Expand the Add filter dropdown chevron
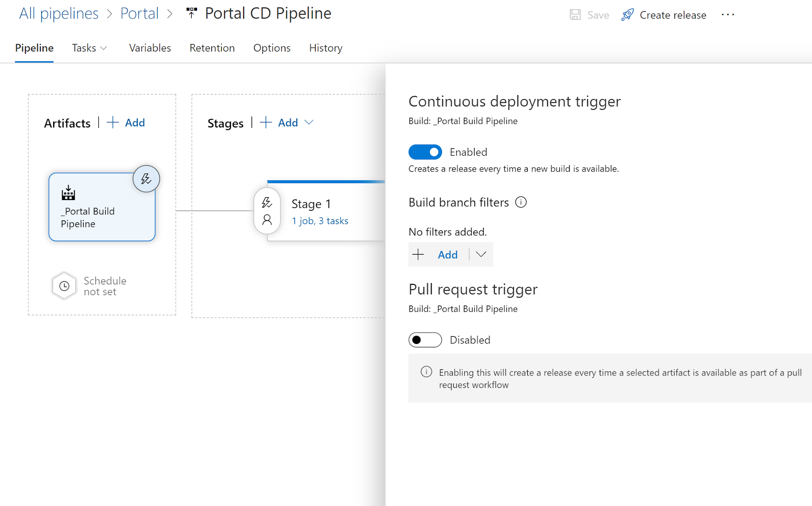This screenshot has height=506, width=812. point(481,254)
